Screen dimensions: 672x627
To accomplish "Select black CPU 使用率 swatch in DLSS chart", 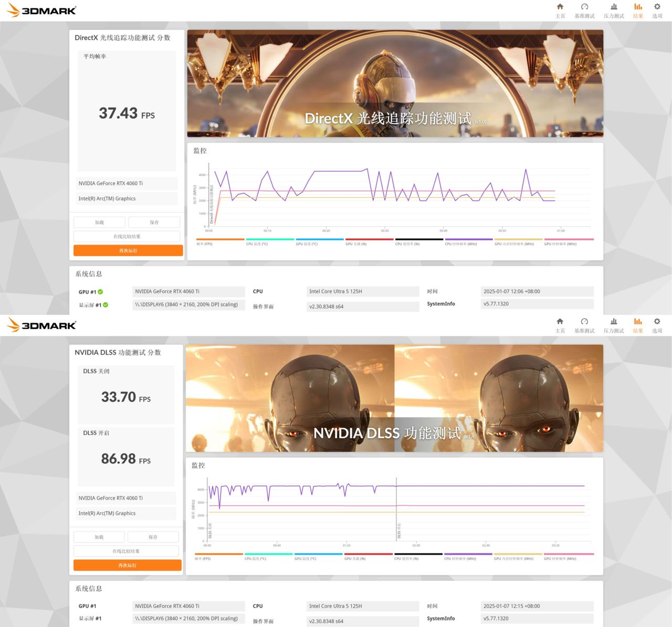I will pyautogui.click(x=418, y=554).
